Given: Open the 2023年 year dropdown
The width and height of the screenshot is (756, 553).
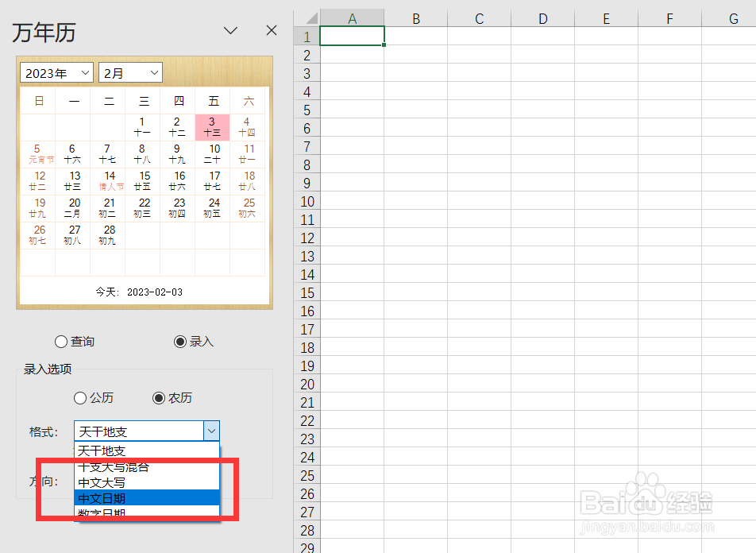Looking at the screenshot, I should point(57,73).
